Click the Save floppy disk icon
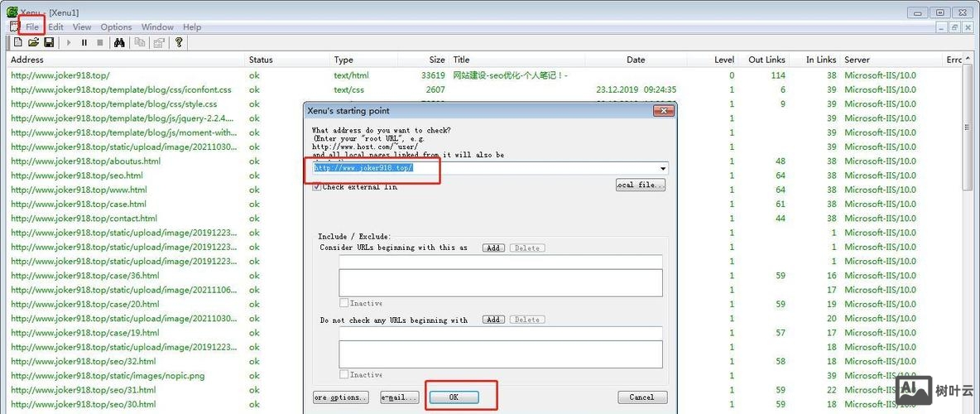 49,42
